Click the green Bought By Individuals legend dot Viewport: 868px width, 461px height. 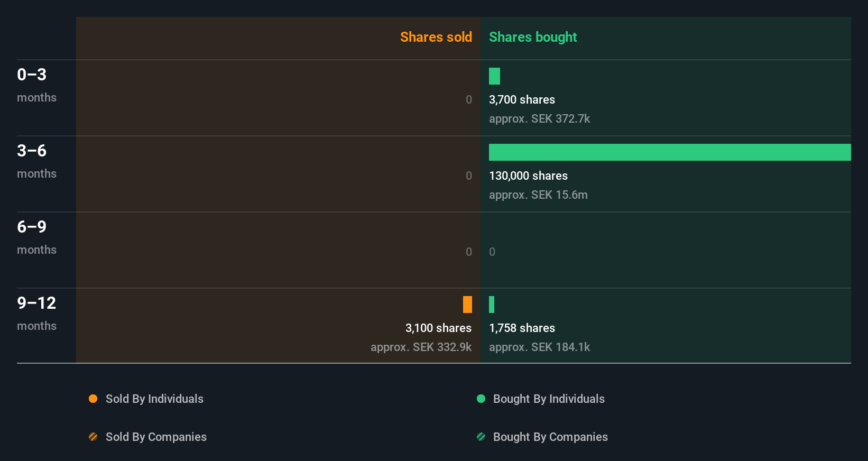(x=481, y=399)
